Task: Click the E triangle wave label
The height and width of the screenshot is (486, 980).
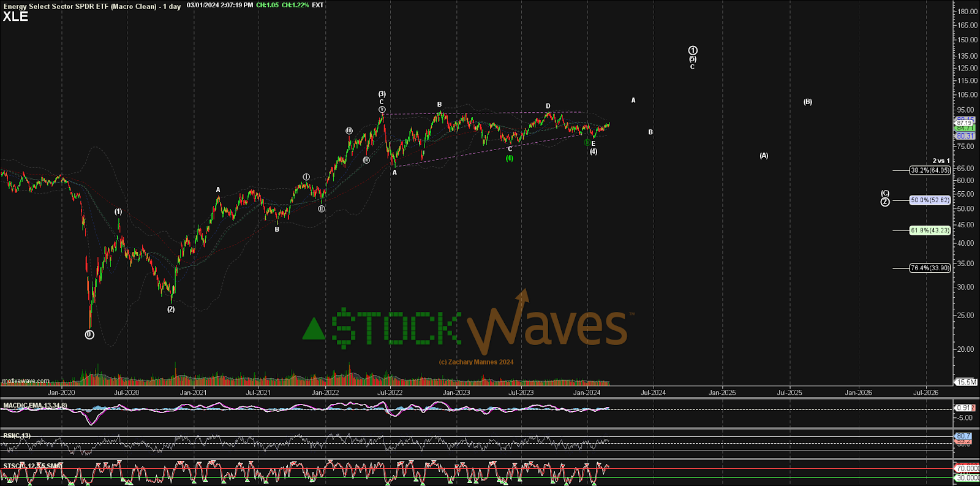Action: tap(594, 143)
